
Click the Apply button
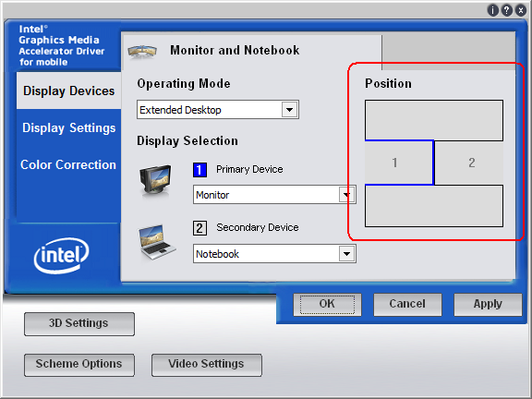(x=488, y=304)
